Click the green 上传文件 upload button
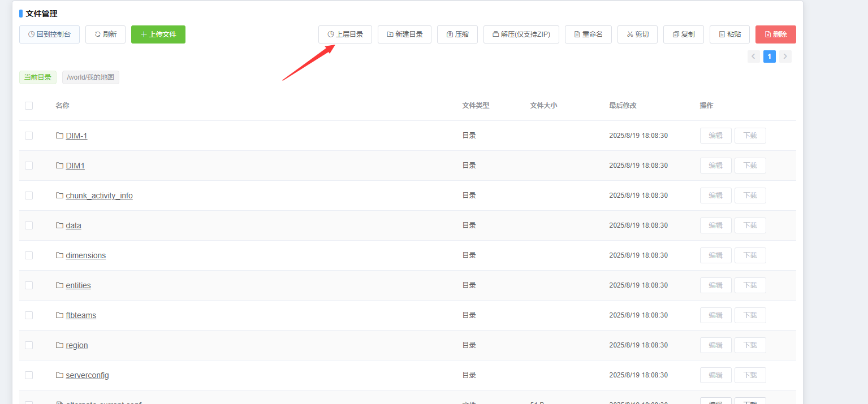This screenshot has height=404, width=868. coord(158,34)
